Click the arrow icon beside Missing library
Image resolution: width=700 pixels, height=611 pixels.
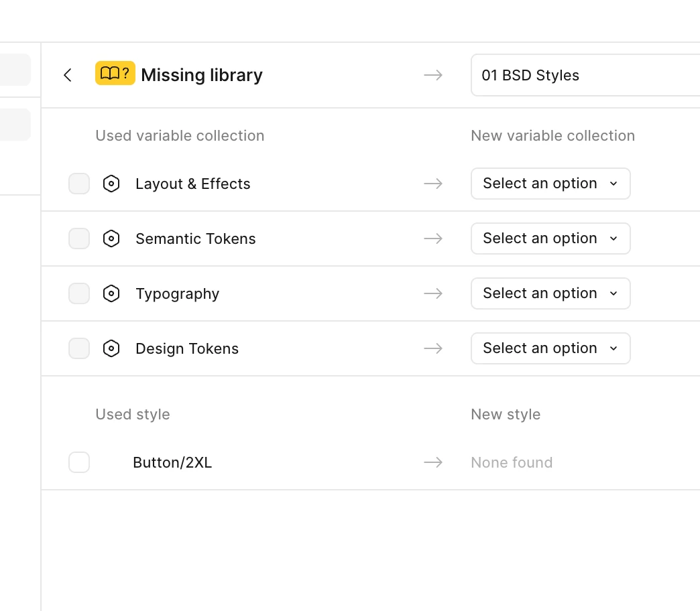(433, 75)
